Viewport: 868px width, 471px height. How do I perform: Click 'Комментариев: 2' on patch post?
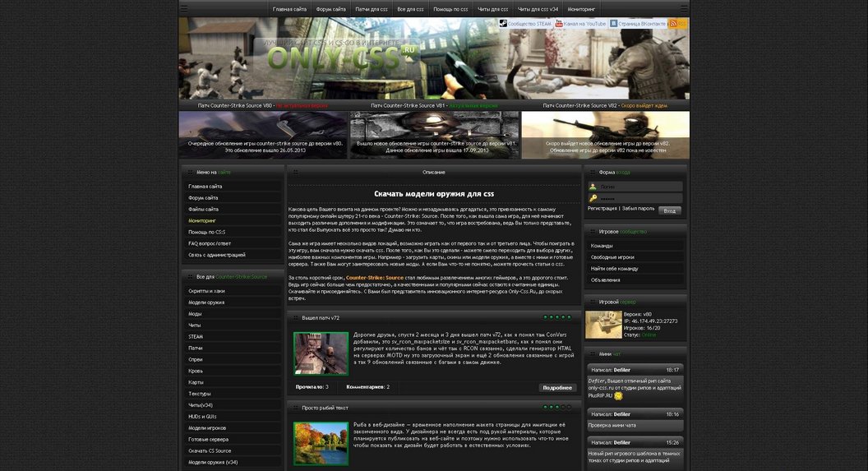pos(367,387)
